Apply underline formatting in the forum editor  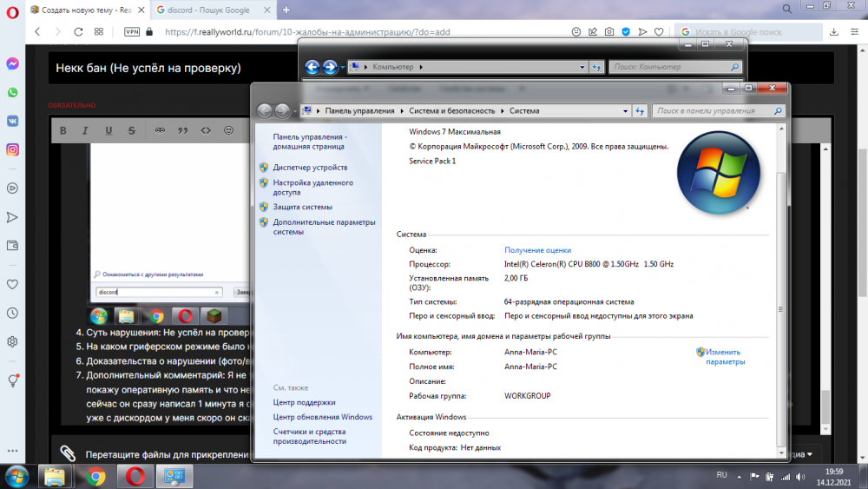108,130
